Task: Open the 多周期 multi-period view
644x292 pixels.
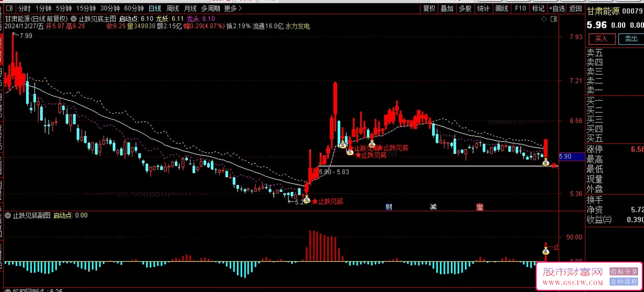Action: 210,9
